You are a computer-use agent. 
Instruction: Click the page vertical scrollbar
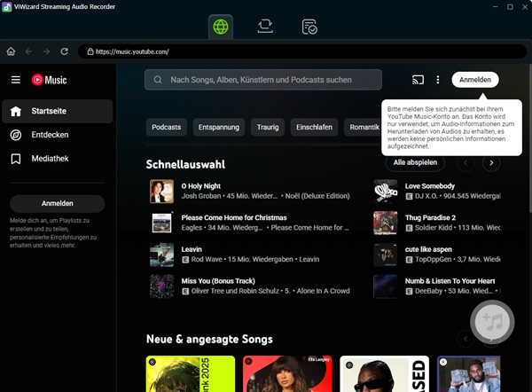pyautogui.click(x=529, y=139)
